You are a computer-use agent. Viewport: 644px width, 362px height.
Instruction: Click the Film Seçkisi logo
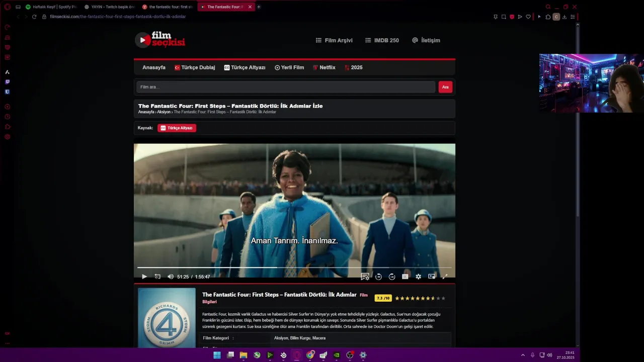160,39
